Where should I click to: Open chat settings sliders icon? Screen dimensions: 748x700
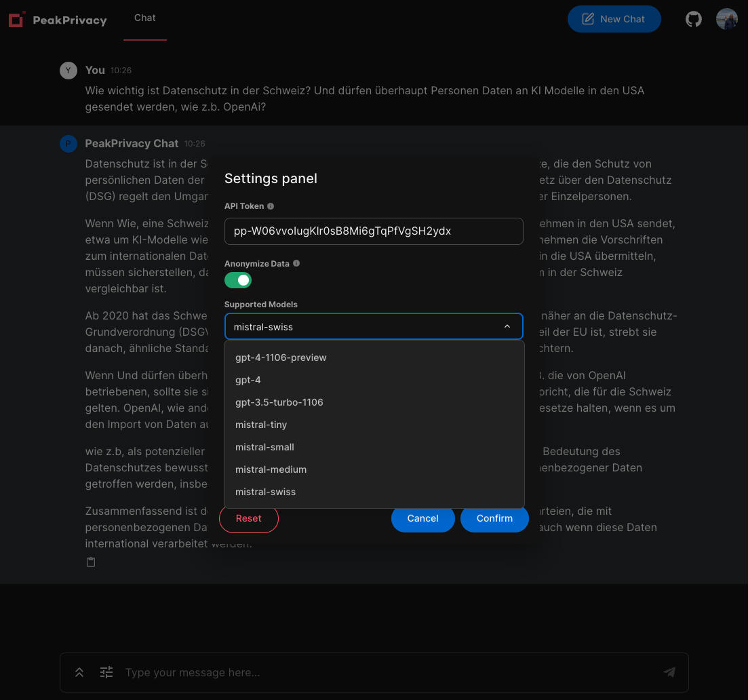click(106, 672)
